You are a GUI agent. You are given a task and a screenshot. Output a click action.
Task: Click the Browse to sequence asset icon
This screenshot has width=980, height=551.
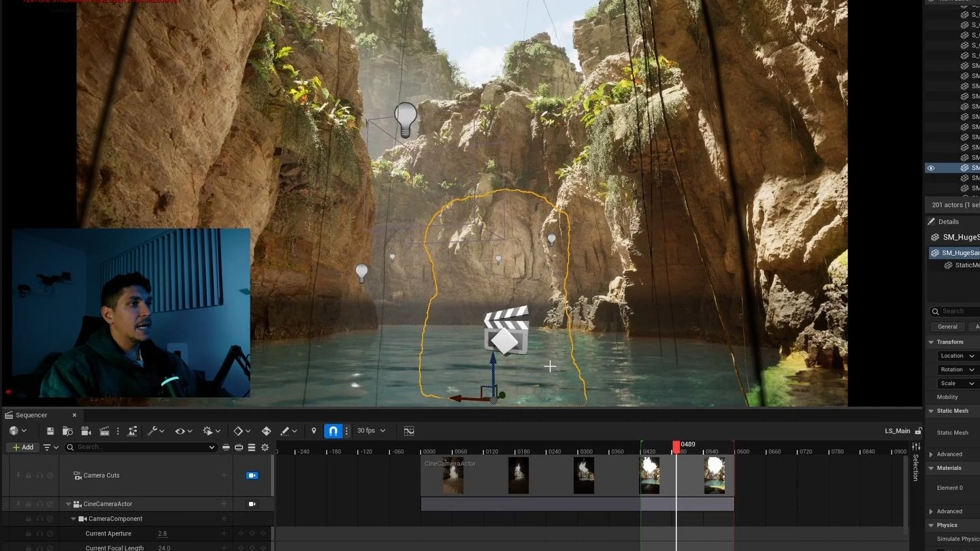pos(67,431)
